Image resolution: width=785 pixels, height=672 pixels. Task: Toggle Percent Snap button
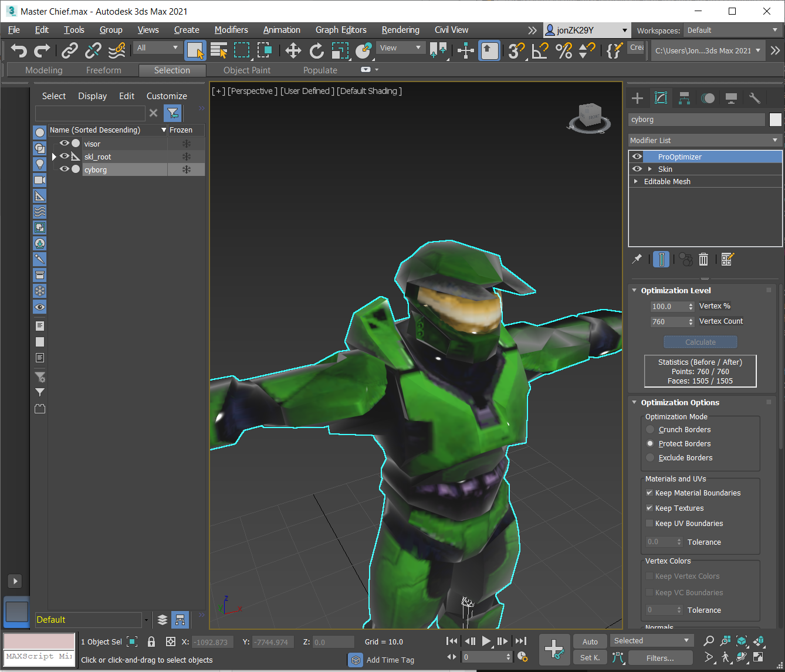(564, 51)
